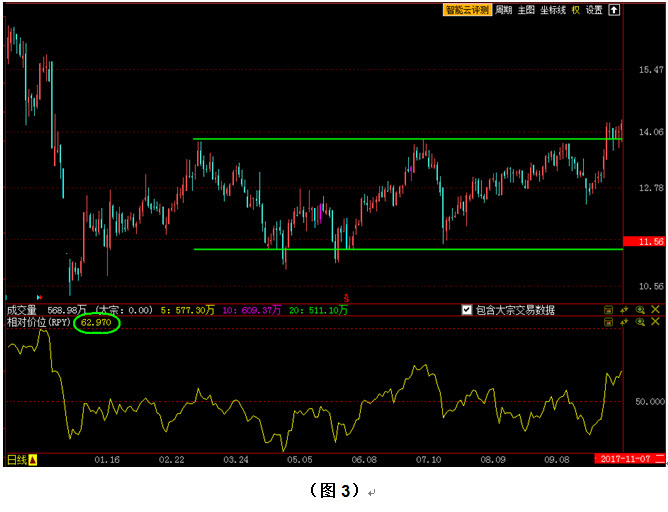Viewport: 668px width, 512px height.
Task: Toggle the 权 adjustment option
Action: [x=576, y=10]
